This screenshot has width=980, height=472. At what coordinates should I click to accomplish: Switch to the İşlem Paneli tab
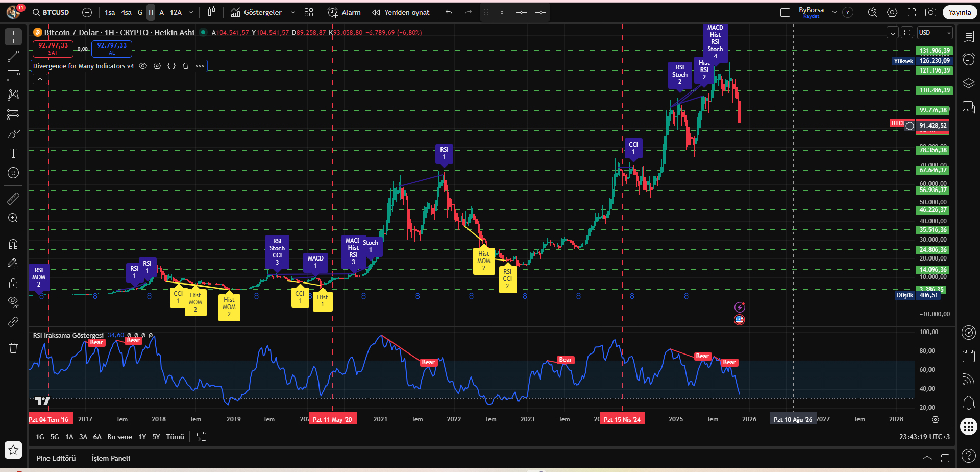(111, 458)
